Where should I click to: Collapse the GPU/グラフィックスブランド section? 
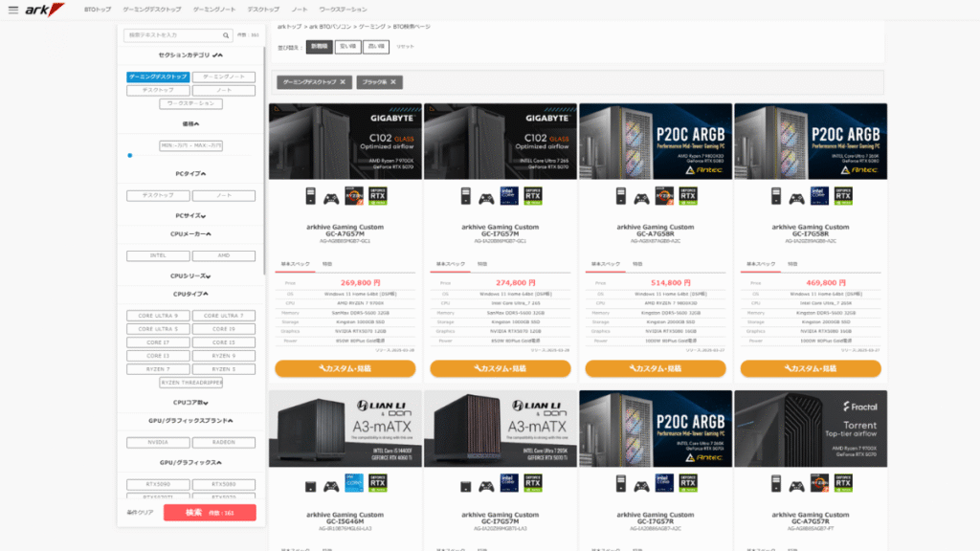coord(190,421)
